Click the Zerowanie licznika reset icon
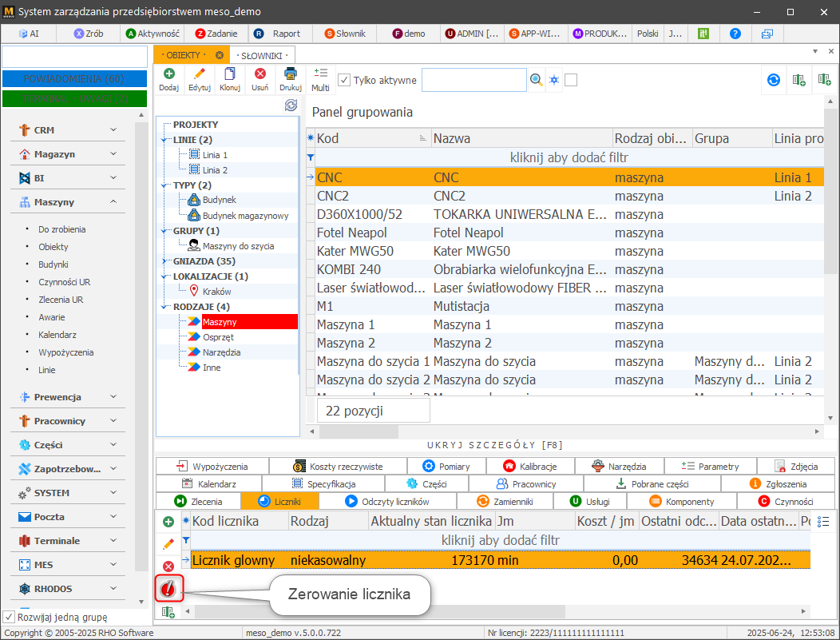 (168, 589)
